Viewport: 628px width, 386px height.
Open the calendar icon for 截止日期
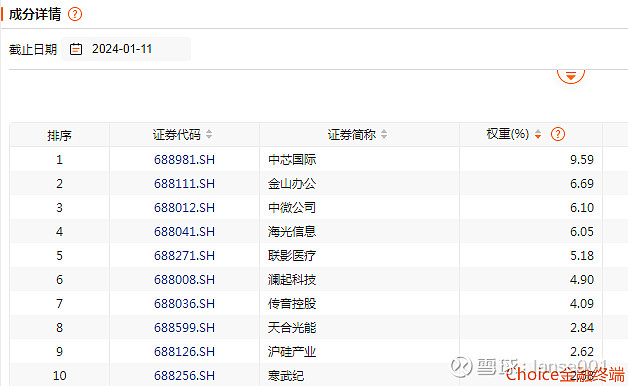(76, 49)
